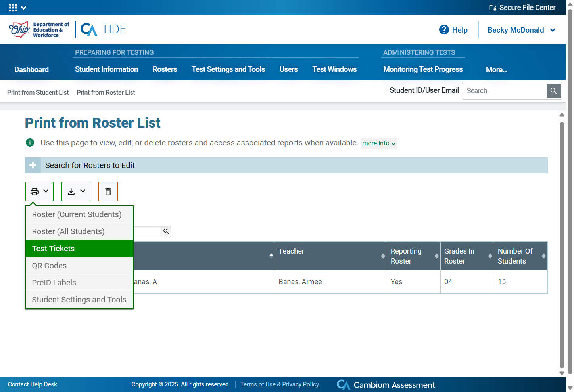574x392 pixels.
Task: Choose Test Tickets from print menu
Action: click(x=79, y=249)
